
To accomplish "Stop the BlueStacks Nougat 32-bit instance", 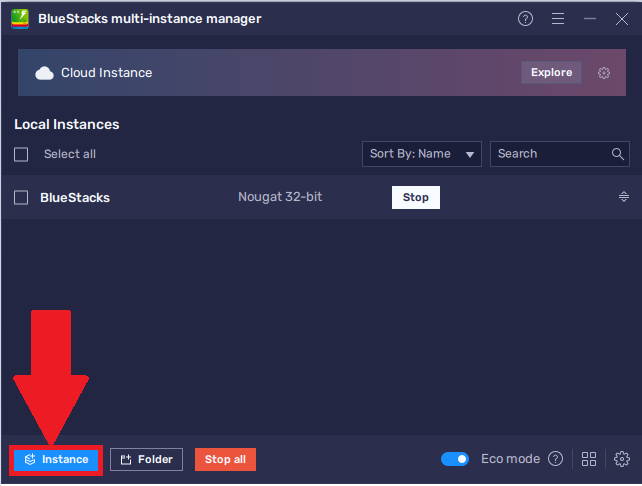I will coord(416,197).
